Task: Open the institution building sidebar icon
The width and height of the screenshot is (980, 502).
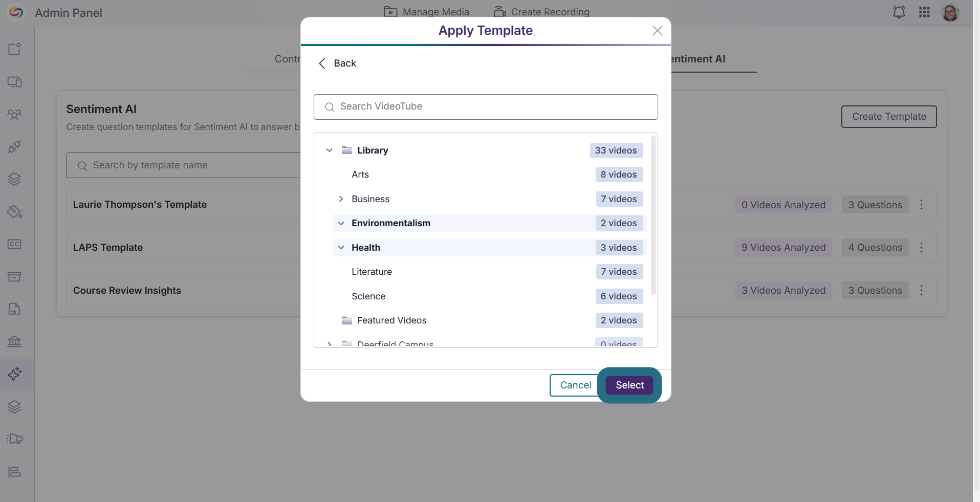Action: (14, 341)
